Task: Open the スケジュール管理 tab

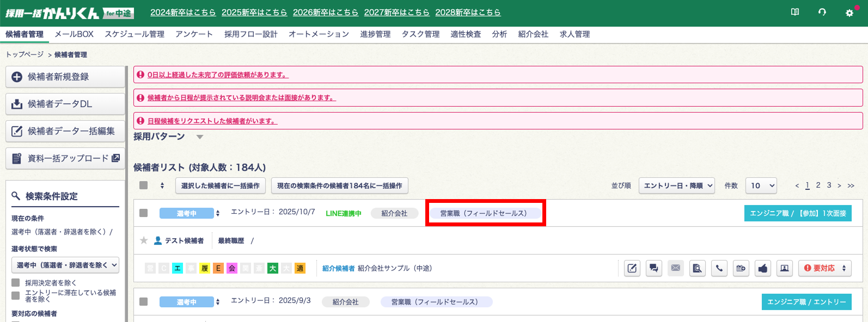Action: pyautogui.click(x=135, y=34)
